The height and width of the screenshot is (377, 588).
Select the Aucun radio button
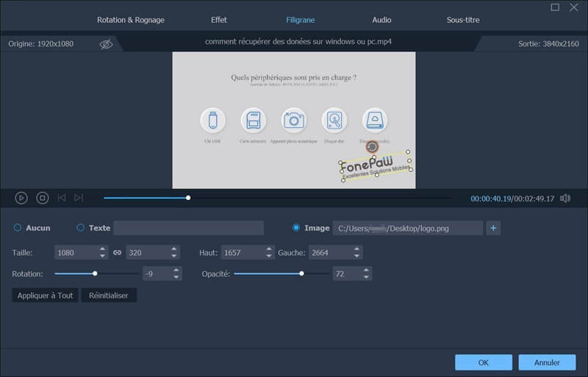[x=17, y=228]
